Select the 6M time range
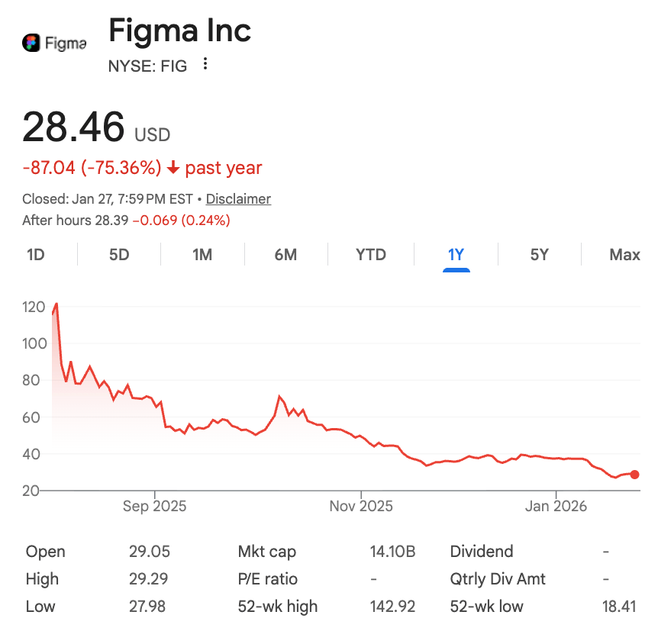This screenshot has height=644, width=658. click(x=285, y=255)
